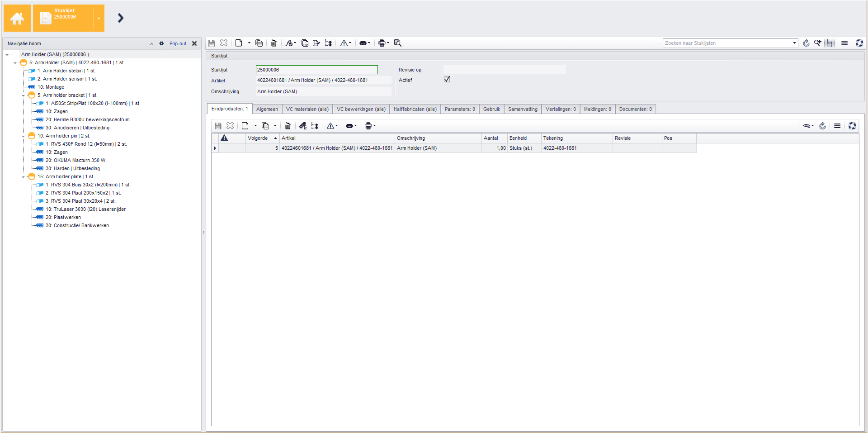868x433 pixels.
Task: Switch to Halffabricaten (alle) tab
Action: click(x=415, y=109)
